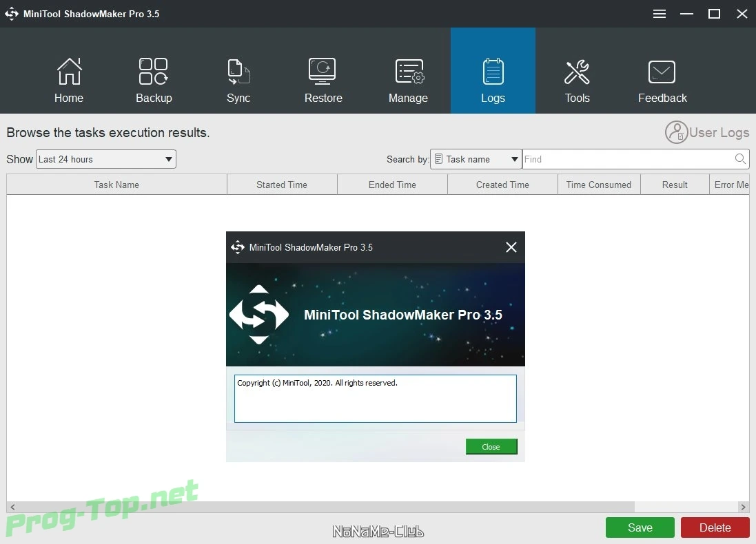Sort by Ended Time column
The width and height of the screenshot is (756, 544).
tap(392, 185)
